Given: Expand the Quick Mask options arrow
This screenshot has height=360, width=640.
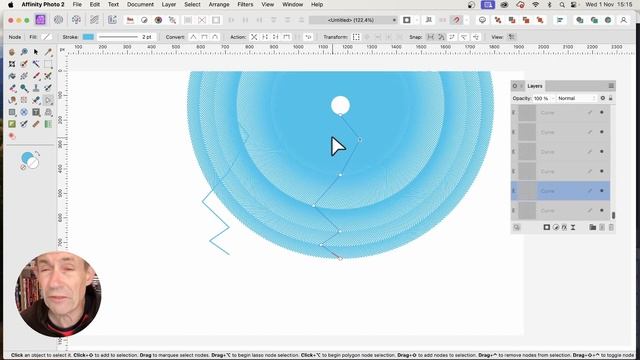Looking at the screenshot, I should [416, 20].
